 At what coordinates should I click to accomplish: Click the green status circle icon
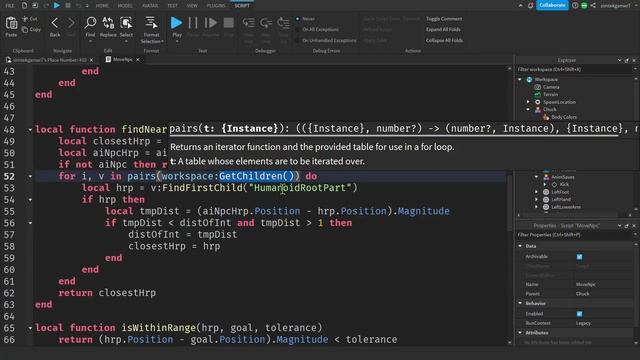(x=584, y=5)
